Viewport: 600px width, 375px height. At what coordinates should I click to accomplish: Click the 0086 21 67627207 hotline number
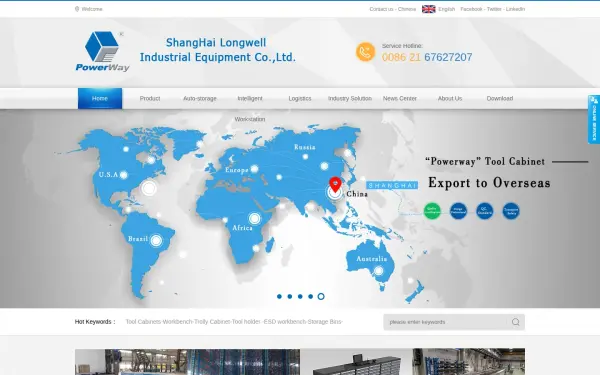427,57
